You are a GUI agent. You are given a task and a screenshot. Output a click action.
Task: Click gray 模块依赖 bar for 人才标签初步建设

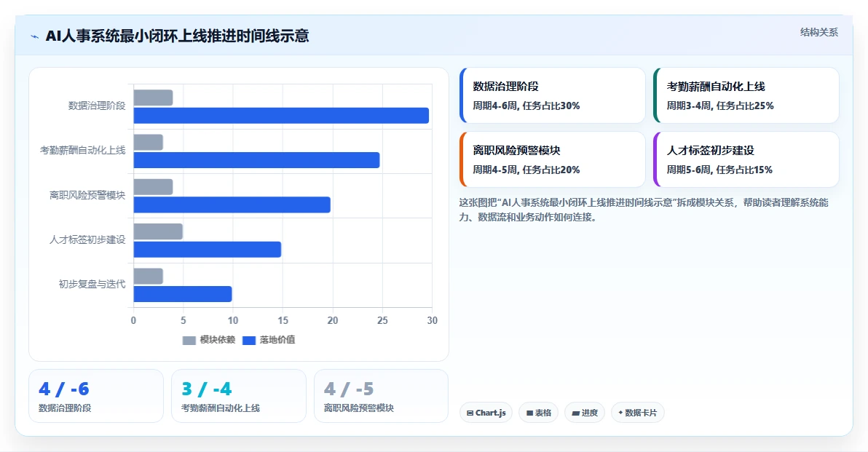(x=158, y=231)
